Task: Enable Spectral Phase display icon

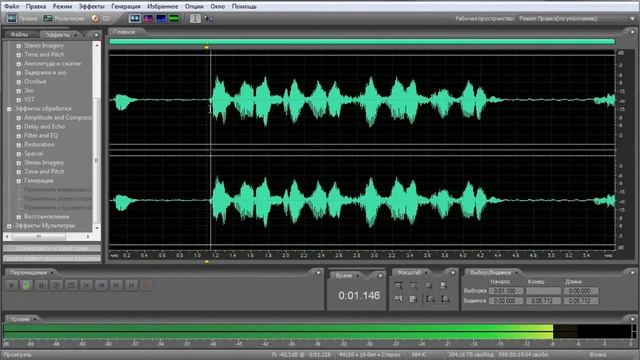Action: click(174, 18)
